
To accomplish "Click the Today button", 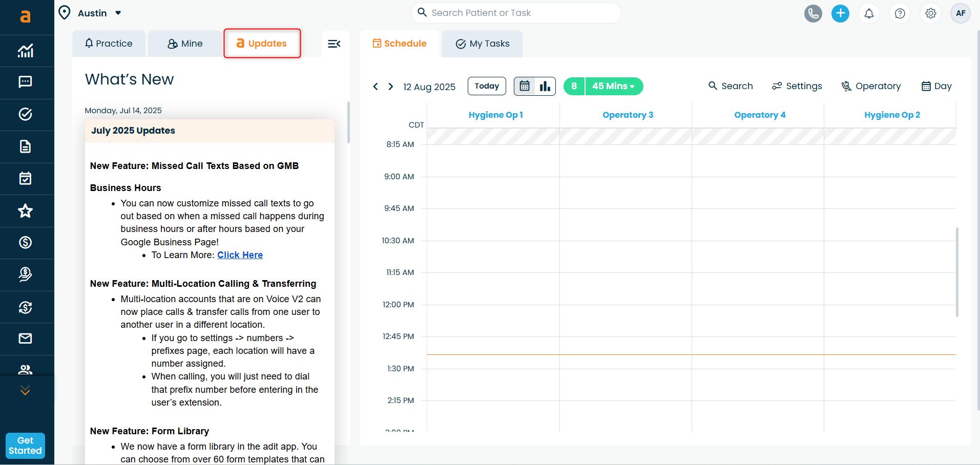I will tap(486, 86).
